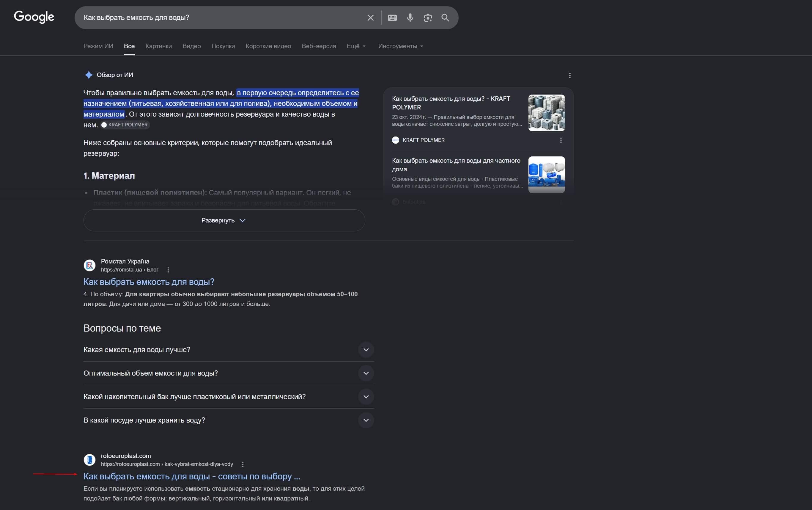Open the Короткие видео tab

[x=268, y=46]
